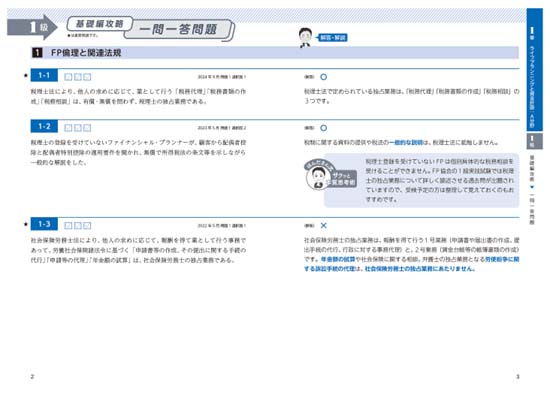Image resolution: width=550 pixels, height=395 pixels.
Task: Tick the second check box of question 1-2
Action: pyautogui.click(x=78, y=128)
